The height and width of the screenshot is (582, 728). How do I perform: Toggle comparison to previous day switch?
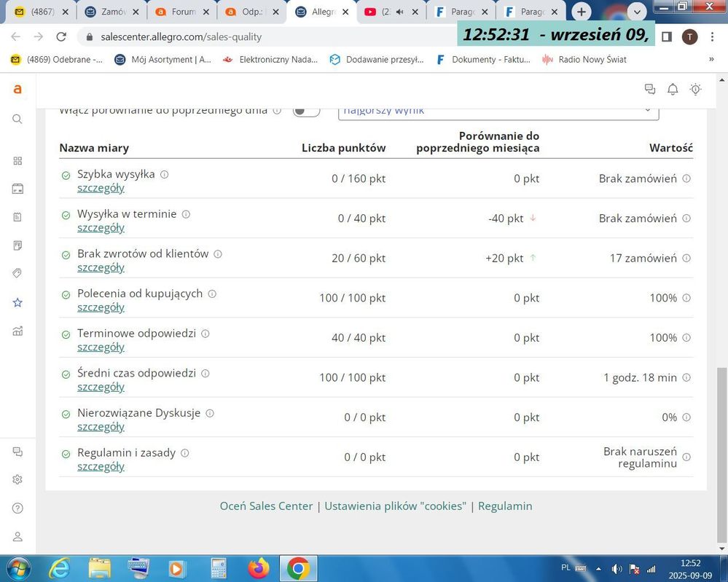pyautogui.click(x=306, y=110)
